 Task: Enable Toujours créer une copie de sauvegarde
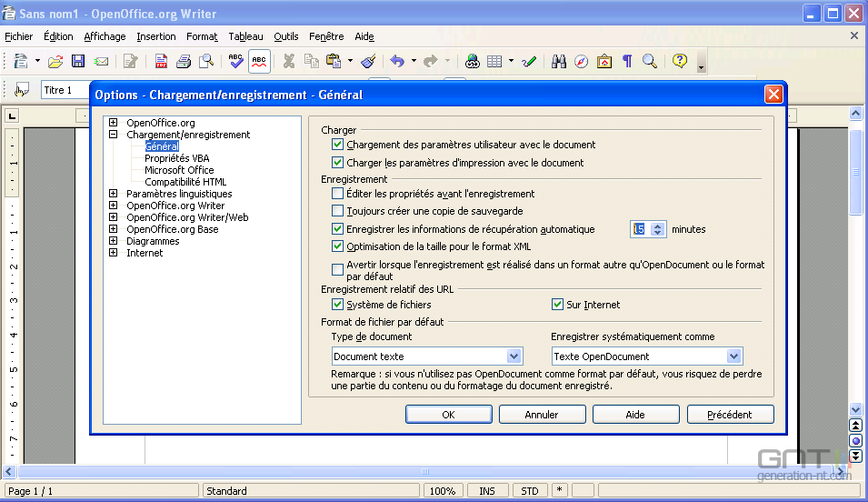338,211
